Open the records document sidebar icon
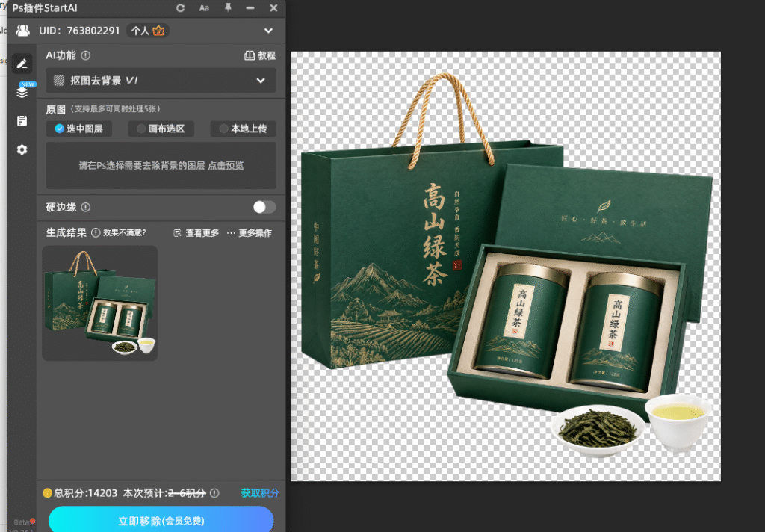Screen dimensions: 765x532 coord(22,120)
